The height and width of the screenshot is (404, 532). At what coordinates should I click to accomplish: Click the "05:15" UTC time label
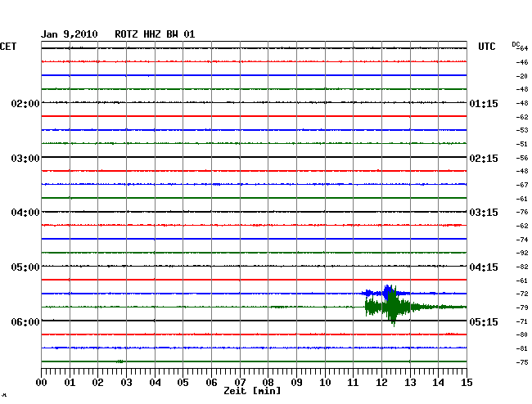click(x=484, y=321)
